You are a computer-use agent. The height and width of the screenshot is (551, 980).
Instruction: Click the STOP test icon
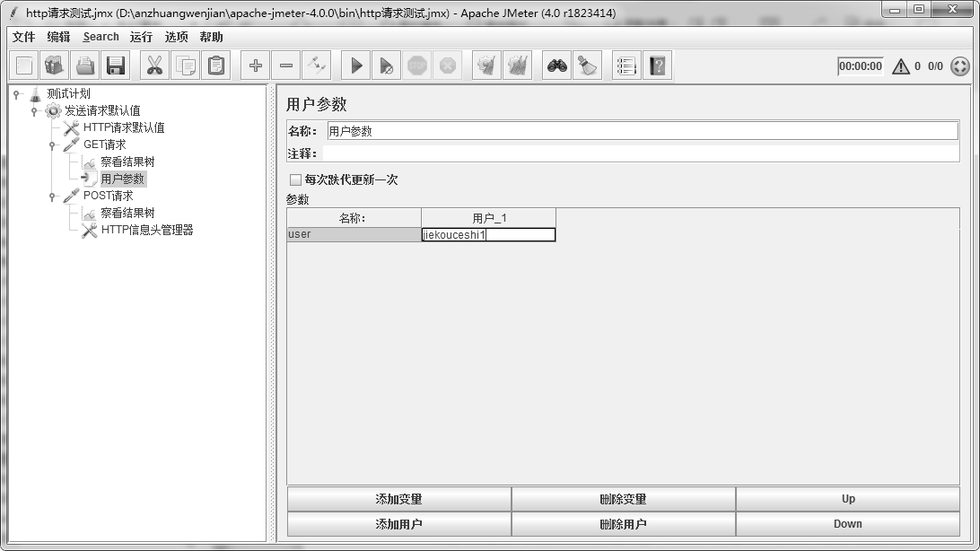pyautogui.click(x=417, y=66)
